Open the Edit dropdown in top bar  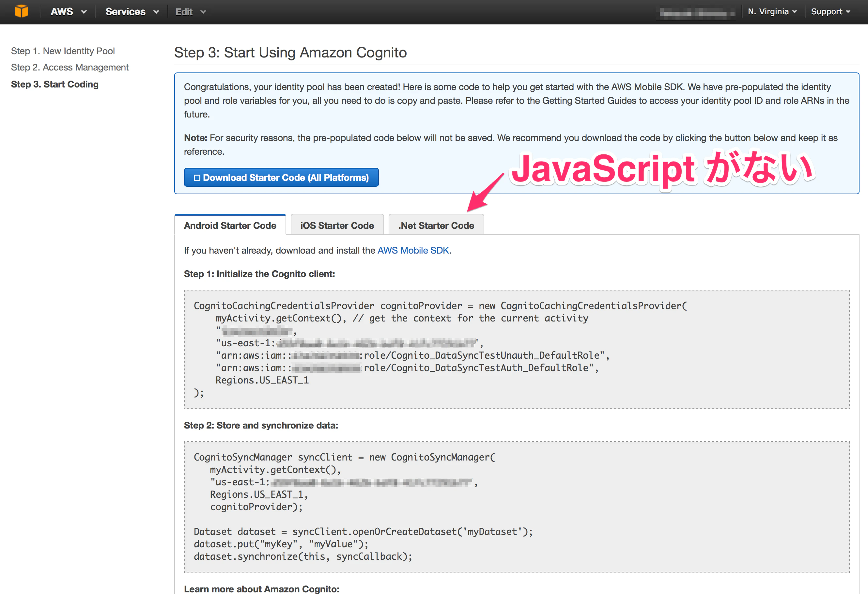coord(191,11)
